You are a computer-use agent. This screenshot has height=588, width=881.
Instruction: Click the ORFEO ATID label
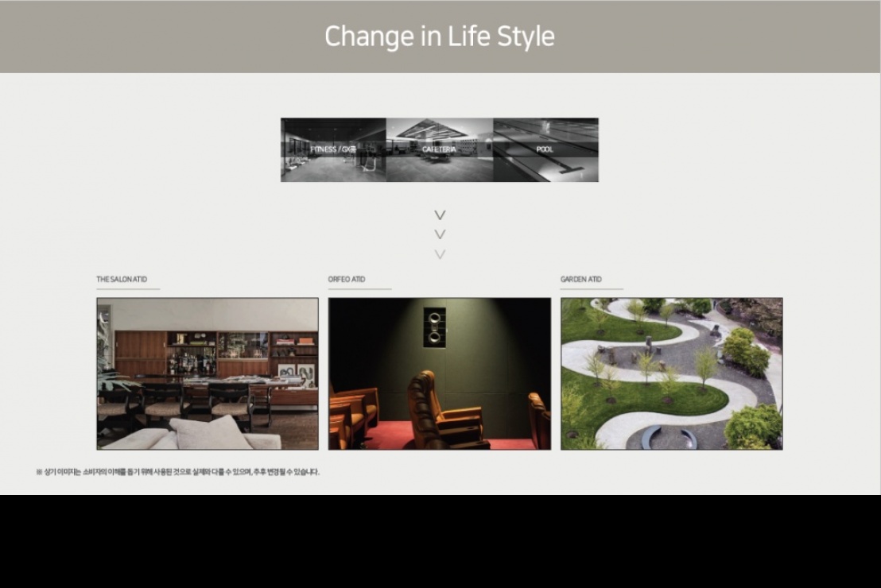tap(347, 280)
